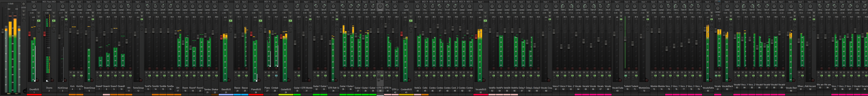
Task: Click the red color strip under DrumBUS
Action: [34, 95]
